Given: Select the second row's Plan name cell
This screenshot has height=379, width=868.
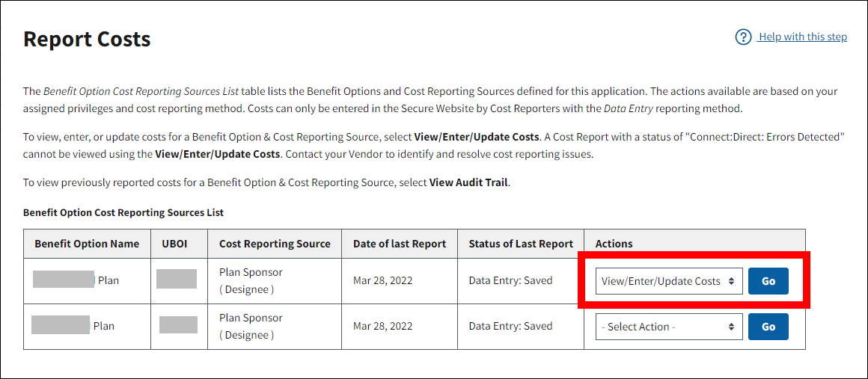Looking at the screenshot, I should [87, 327].
